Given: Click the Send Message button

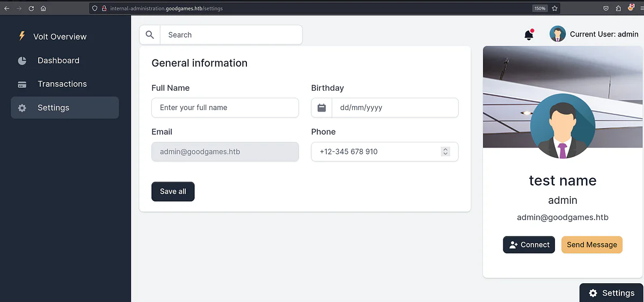Looking at the screenshot, I should point(592,245).
